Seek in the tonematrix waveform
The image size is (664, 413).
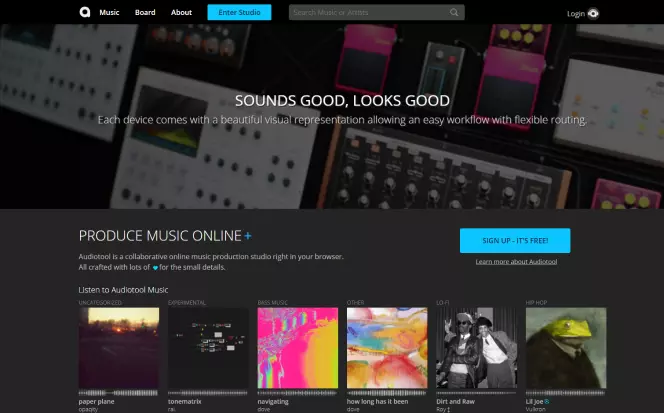point(208,393)
